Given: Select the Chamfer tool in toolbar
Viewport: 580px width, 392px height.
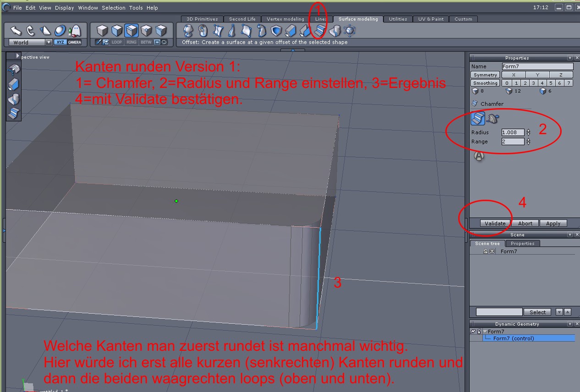Looking at the screenshot, I should point(320,31).
